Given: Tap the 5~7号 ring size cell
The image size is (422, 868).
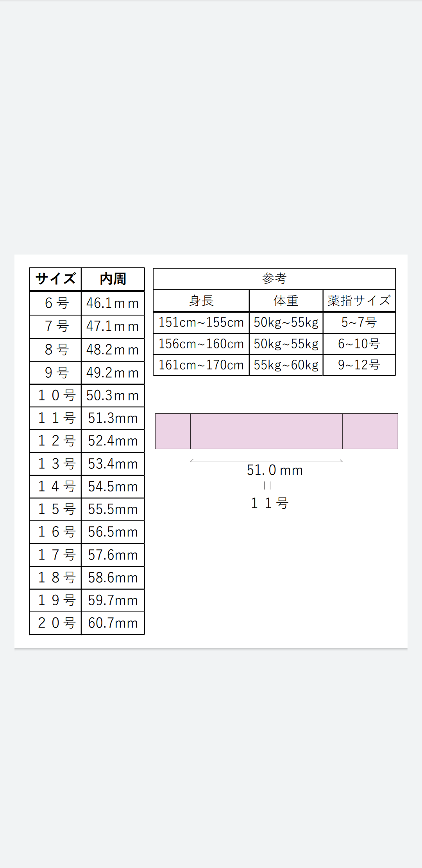Looking at the screenshot, I should pyautogui.click(x=359, y=322).
